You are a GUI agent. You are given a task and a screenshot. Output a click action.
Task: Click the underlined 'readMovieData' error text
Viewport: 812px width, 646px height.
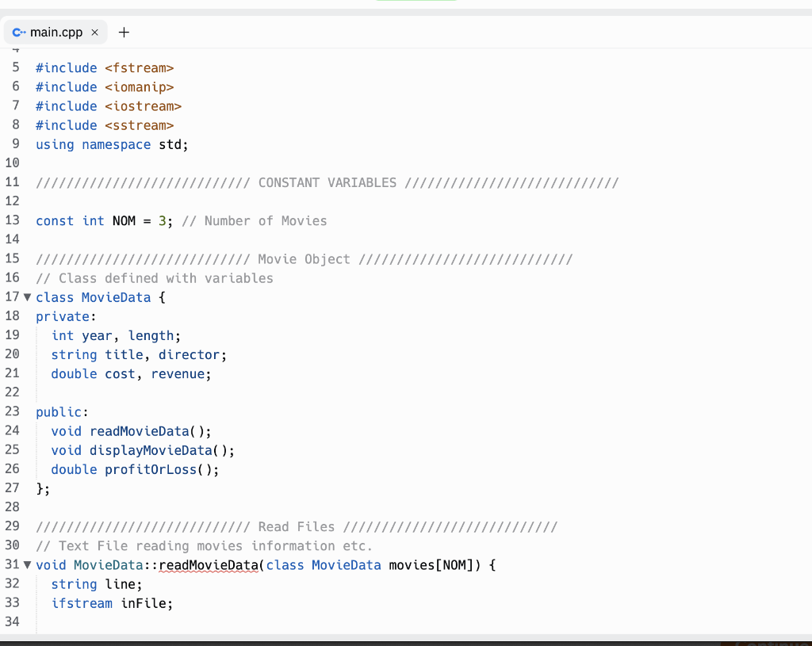209,565
